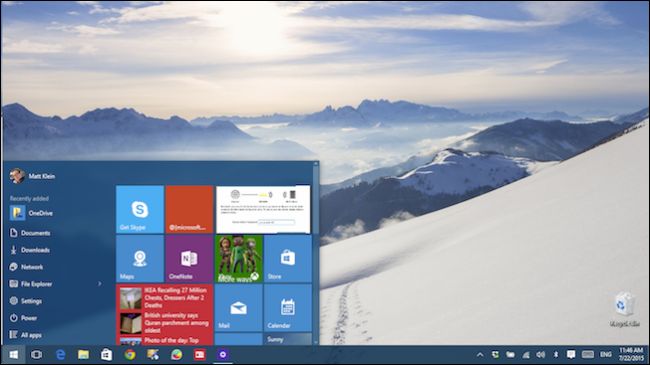Open the Calendar tile
The image size is (650, 365).
click(x=288, y=308)
